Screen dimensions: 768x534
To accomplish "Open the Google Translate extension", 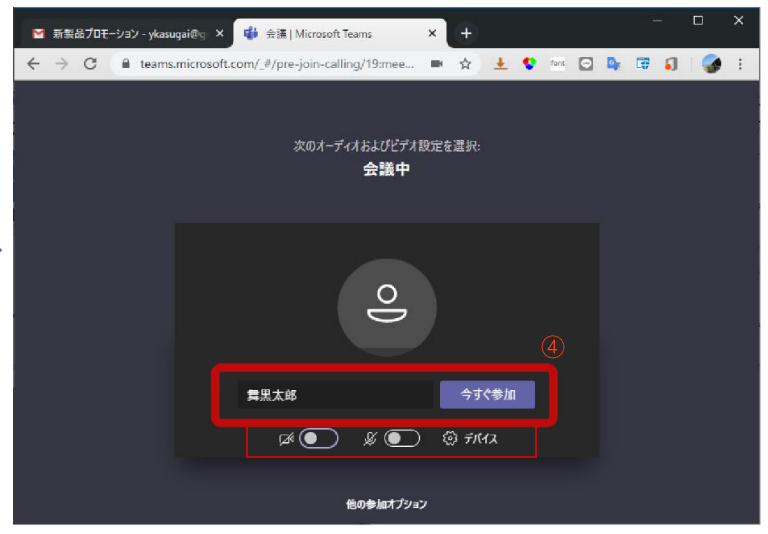I will (x=615, y=63).
